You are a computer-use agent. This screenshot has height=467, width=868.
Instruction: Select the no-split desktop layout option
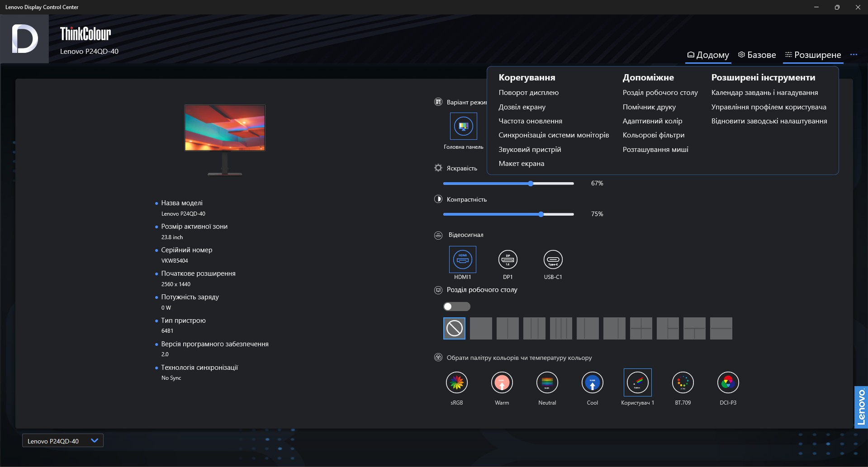[454, 328]
